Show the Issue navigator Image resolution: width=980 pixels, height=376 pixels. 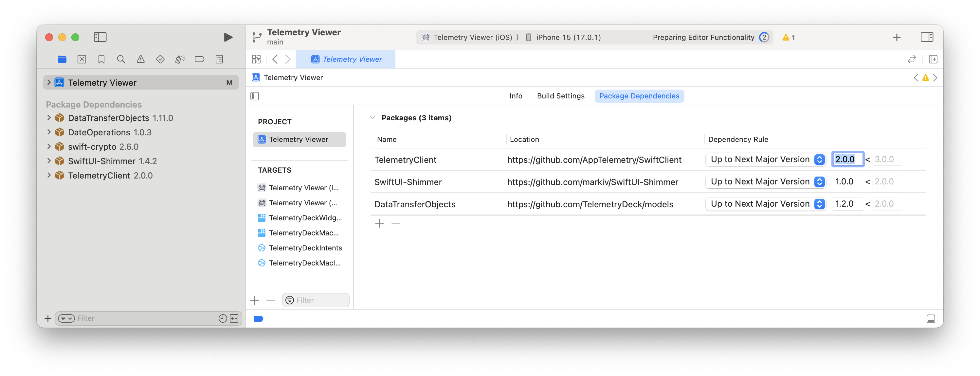141,59
